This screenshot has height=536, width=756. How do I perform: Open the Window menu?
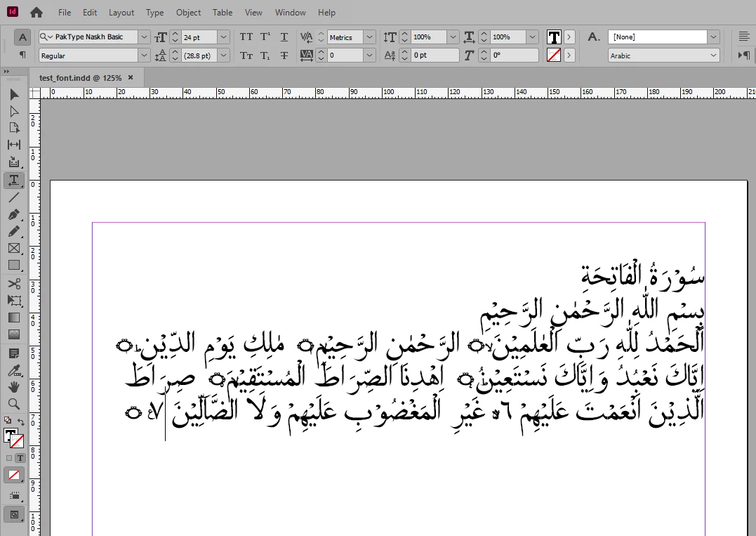(290, 13)
